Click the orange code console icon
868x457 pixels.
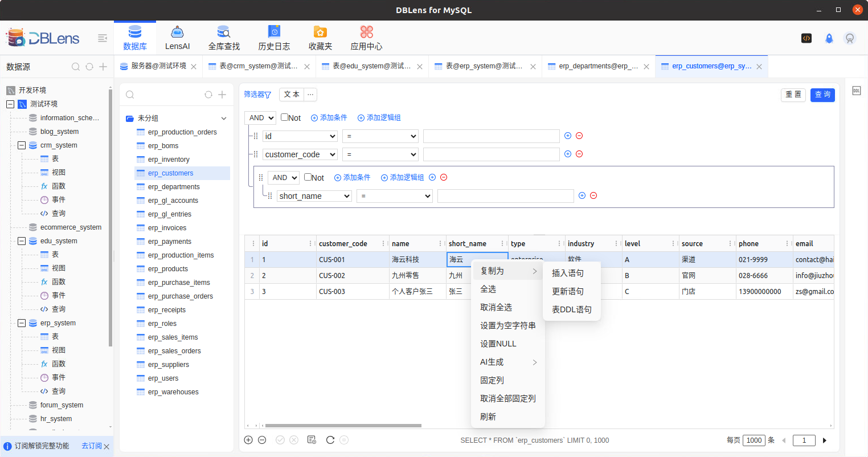coord(806,38)
